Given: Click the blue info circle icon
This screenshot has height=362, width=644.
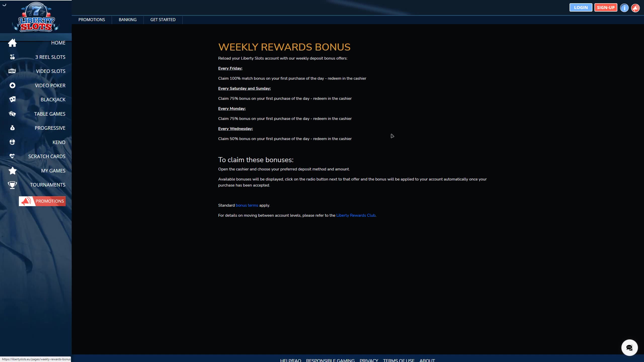Looking at the screenshot, I should coord(624,8).
